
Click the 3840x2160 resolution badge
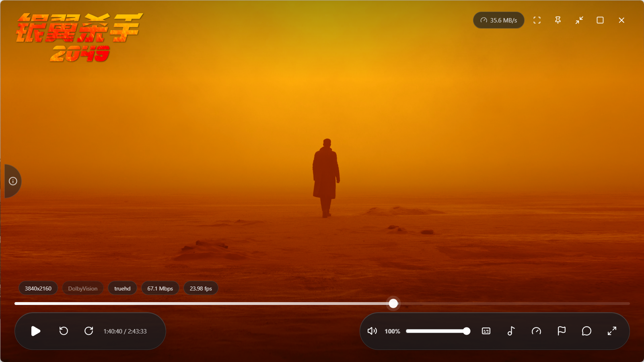[38, 288]
